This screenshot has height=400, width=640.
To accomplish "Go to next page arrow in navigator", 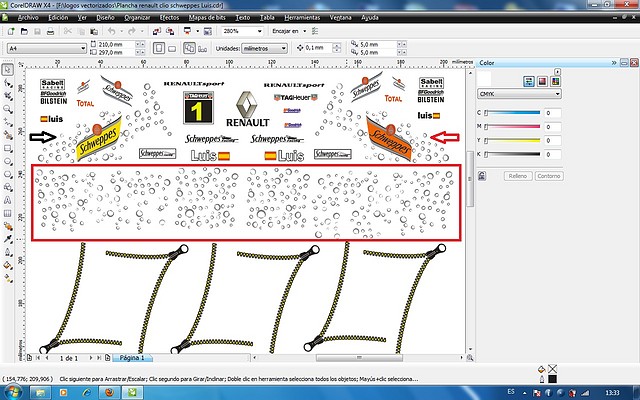I will (x=91, y=358).
